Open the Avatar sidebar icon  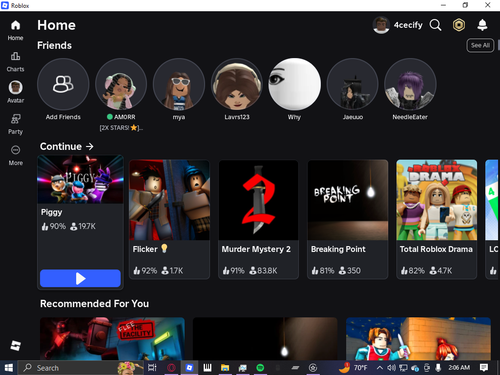click(15, 87)
